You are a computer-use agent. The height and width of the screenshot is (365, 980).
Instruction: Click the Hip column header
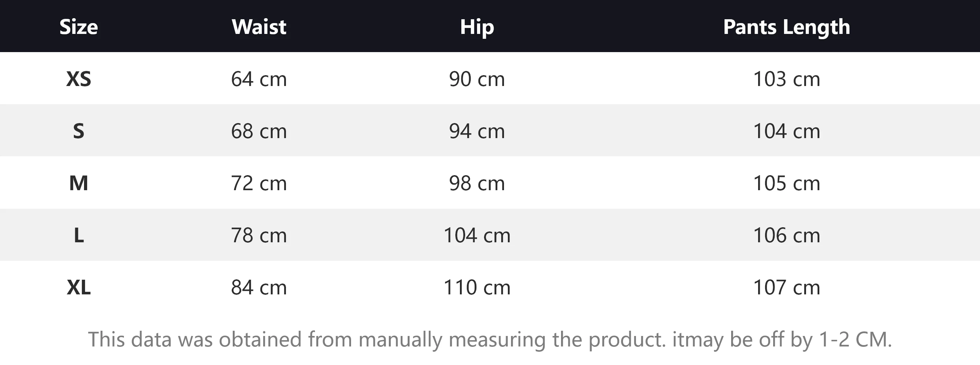pyautogui.click(x=477, y=27)
